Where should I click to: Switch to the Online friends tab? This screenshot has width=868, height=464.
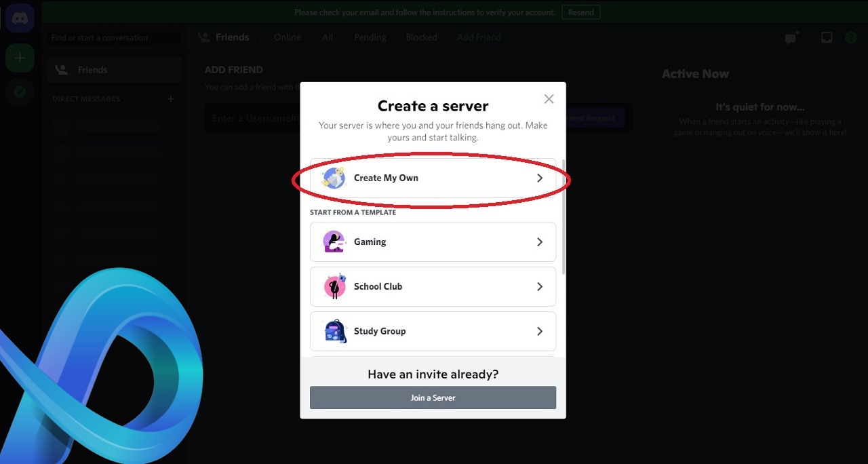tap(288, 37)
